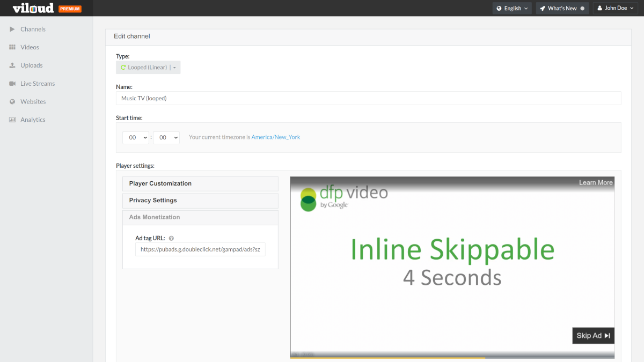
Task: Open the Privacy Settings panel
Action: (x=200, y=200)
